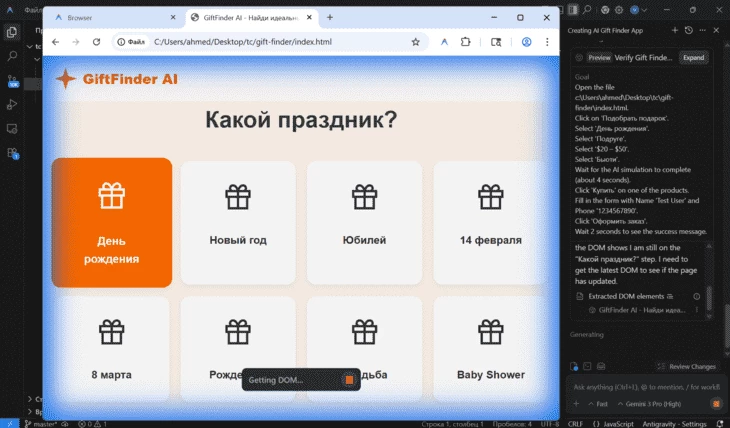Add context with the plus button in the chat input

[576, 404]
